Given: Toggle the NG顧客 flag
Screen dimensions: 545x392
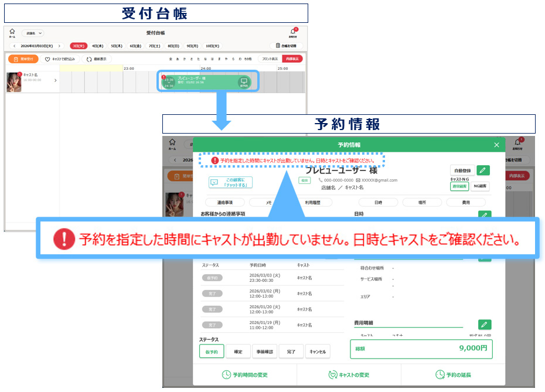Looking at the screenshot, I should coord(480,186).
